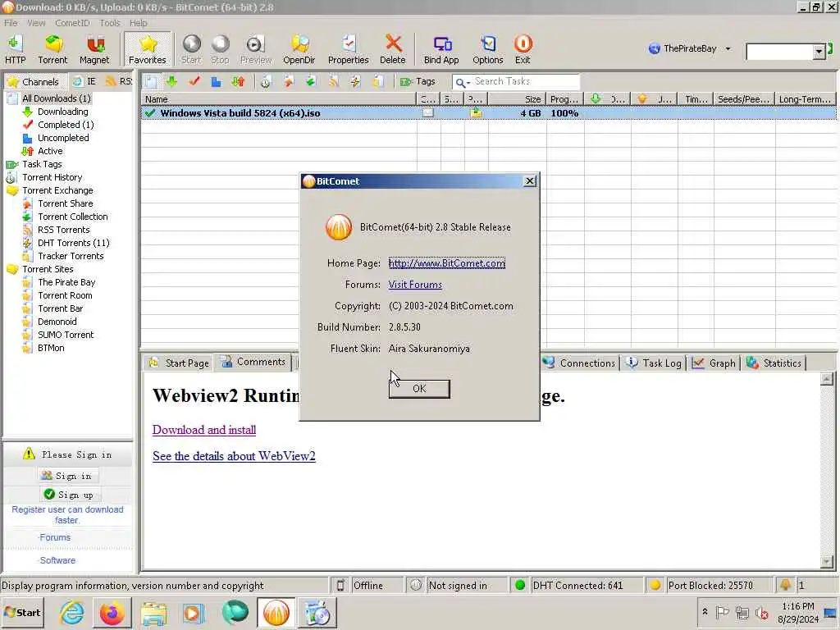Click the Bind App toolbar icon

pyautogui.click(x=441, y=49)
